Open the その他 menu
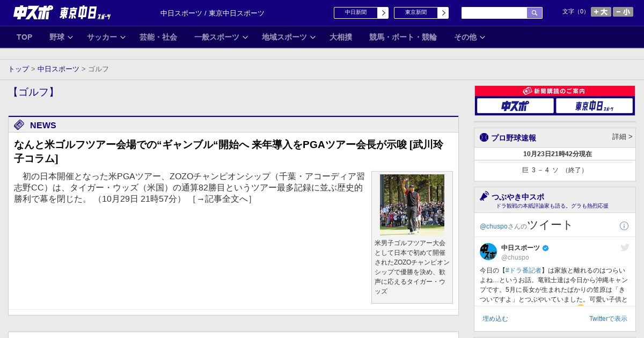Image resolution: width=644 pixels, height=338 pixels. point(465,37)
